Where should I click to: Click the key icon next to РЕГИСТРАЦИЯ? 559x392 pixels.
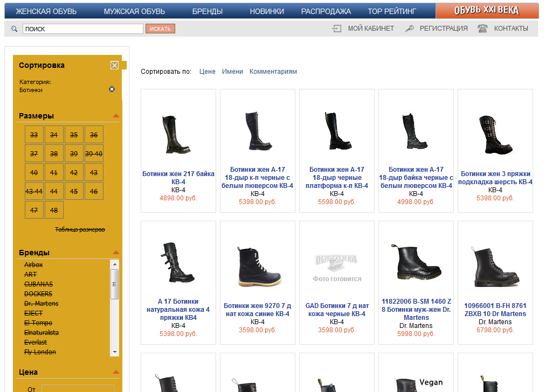[410, 29]
